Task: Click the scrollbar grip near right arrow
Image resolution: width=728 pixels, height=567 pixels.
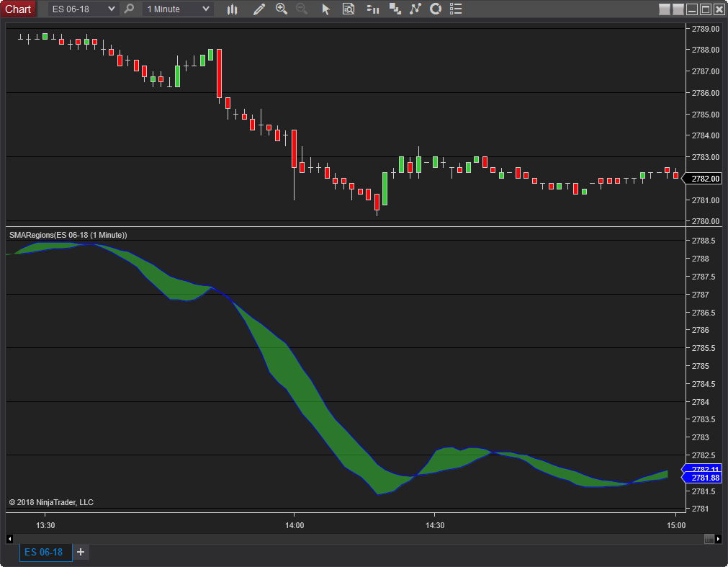Action: (x=709, y=539)
